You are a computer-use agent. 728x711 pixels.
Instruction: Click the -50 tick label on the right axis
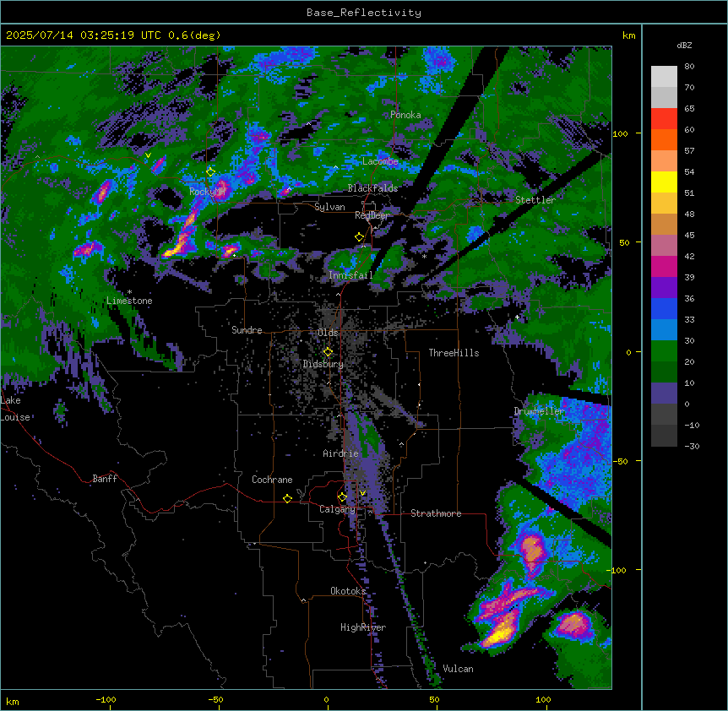click(x=620, y=461)
